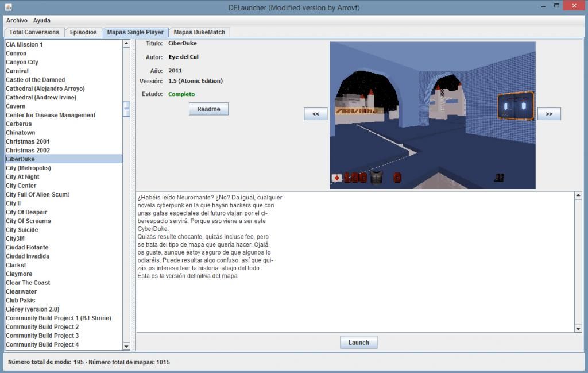Click description scrollbar up arrow
The height and width of the screenshot is (373, 588).
pos(578,195)
